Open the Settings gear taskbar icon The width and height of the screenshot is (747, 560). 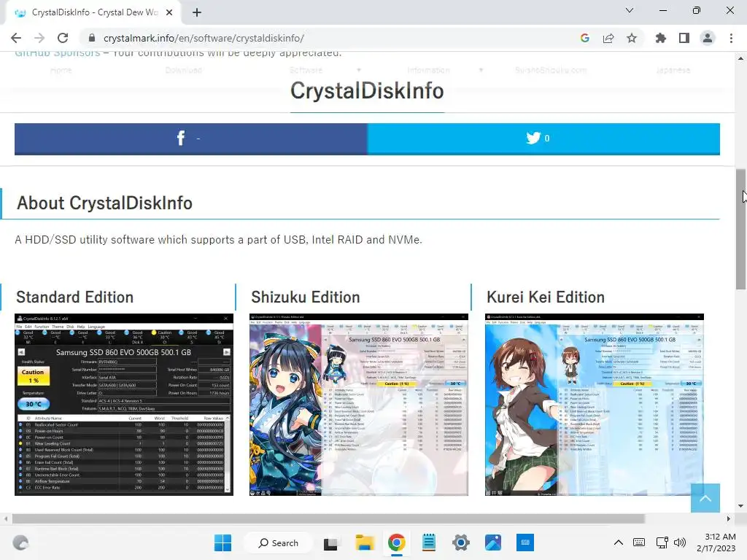461,542
